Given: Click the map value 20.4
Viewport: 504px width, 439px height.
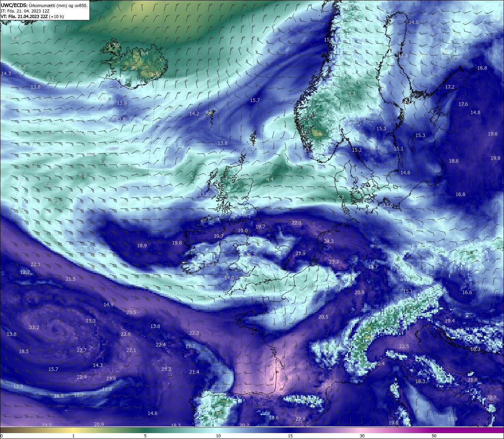Looking at the screenshot, I should click(380, 364).
